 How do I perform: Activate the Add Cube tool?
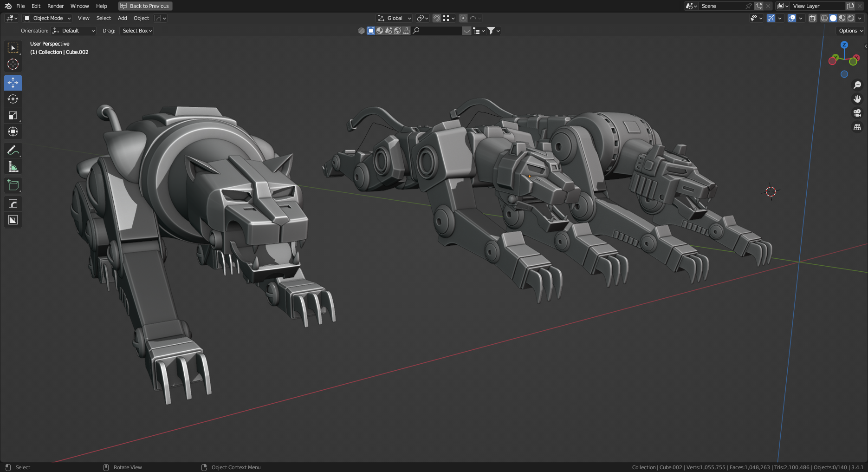coord(13,185)
